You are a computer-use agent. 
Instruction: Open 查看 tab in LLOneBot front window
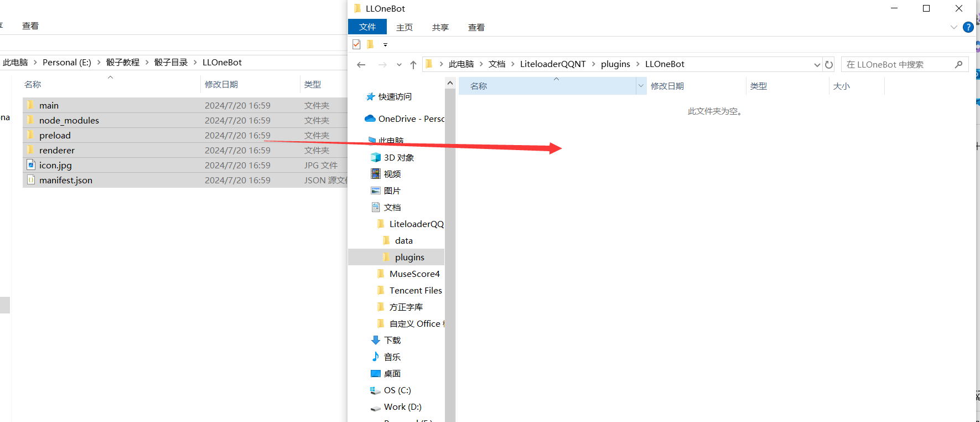[x=476, y=27]
